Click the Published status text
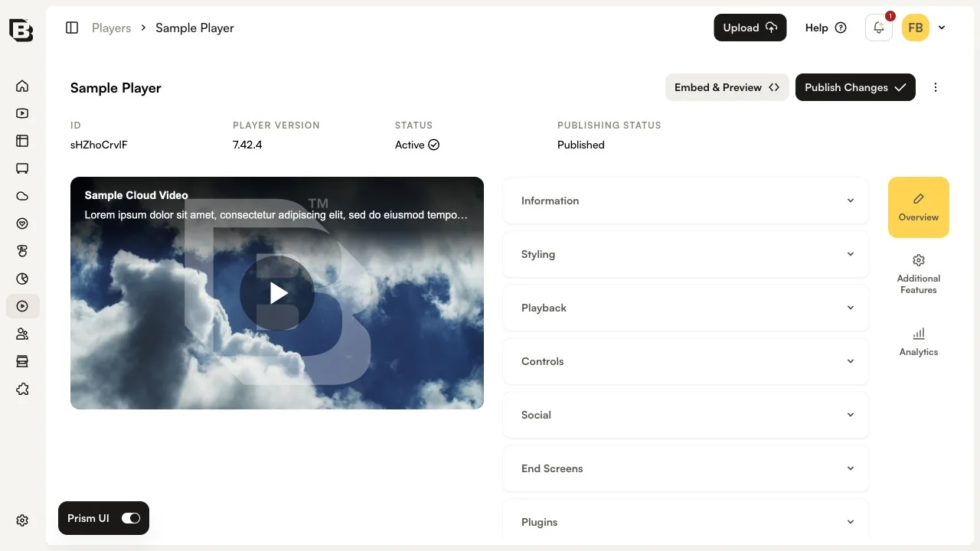The width and height of the screenshot is (980, 551). pos(581,145)
